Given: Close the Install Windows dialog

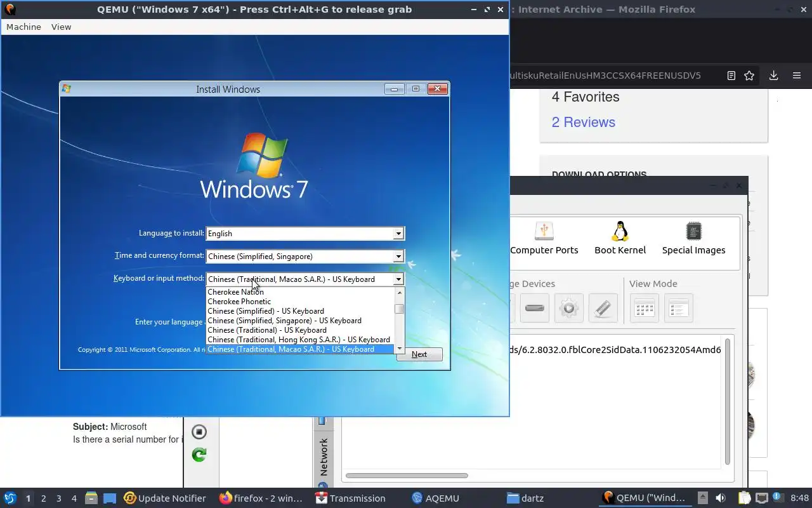Looking at the screenshot, I should coord(437,89).
